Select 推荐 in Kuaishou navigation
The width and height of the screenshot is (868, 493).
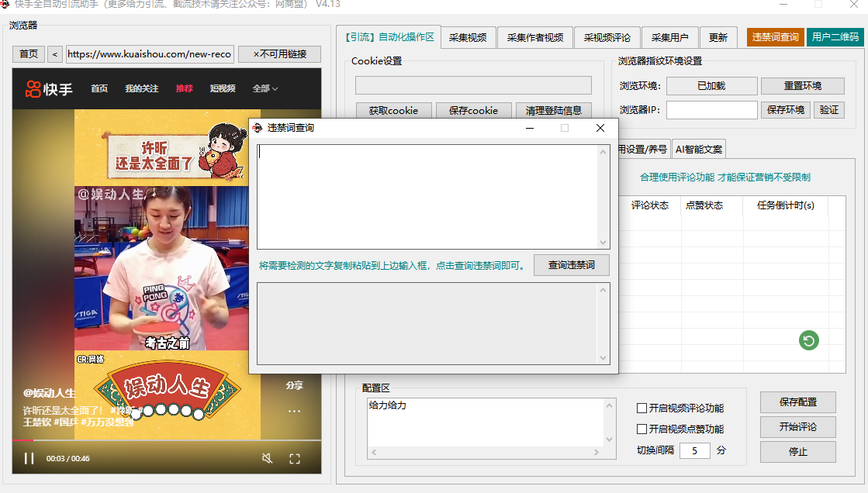(x=185, y=88)
